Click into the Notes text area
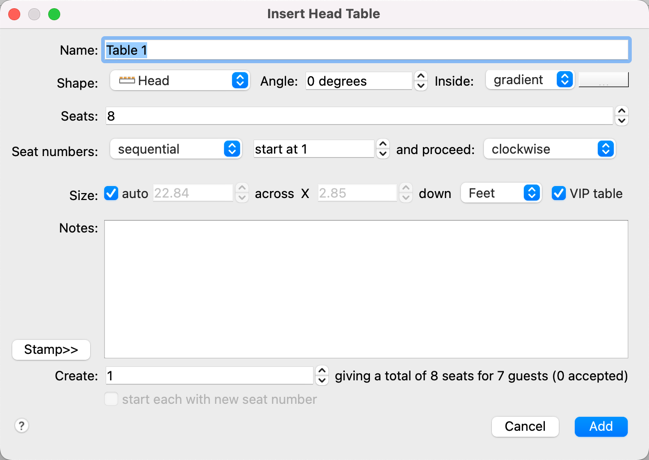The width and height of the screenshot is (649, 460). [x=366, y=289]
